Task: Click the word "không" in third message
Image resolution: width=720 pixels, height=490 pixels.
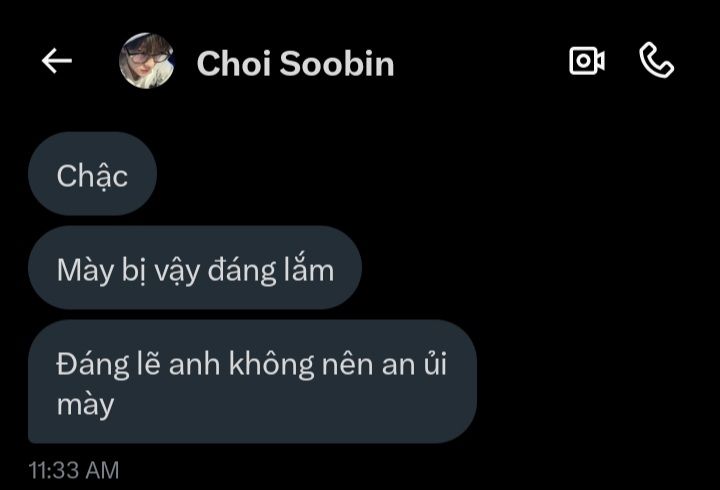Action: click(271, 365)
